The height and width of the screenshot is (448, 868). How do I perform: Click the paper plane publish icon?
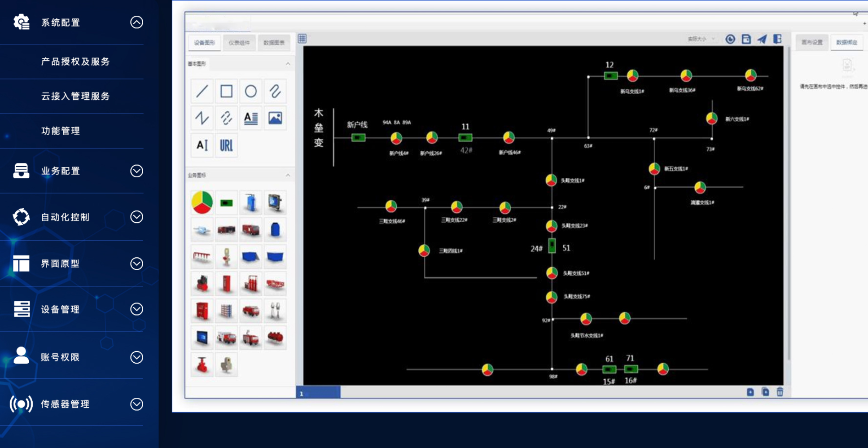762,40
